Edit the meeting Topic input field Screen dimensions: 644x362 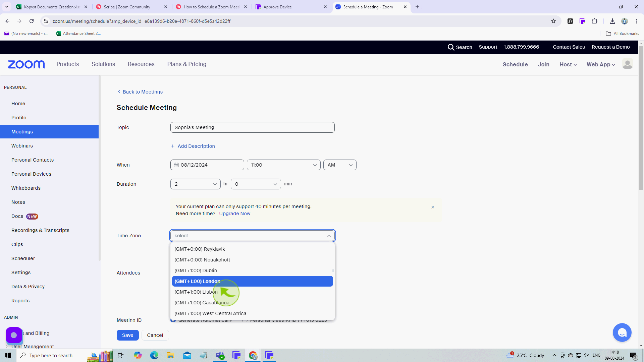click(x=253, y=127)
